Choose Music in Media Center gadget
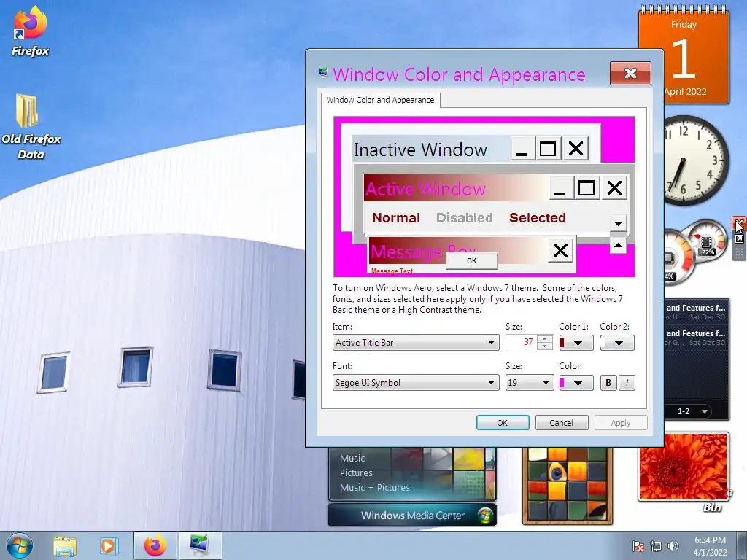 coord(352,459)
